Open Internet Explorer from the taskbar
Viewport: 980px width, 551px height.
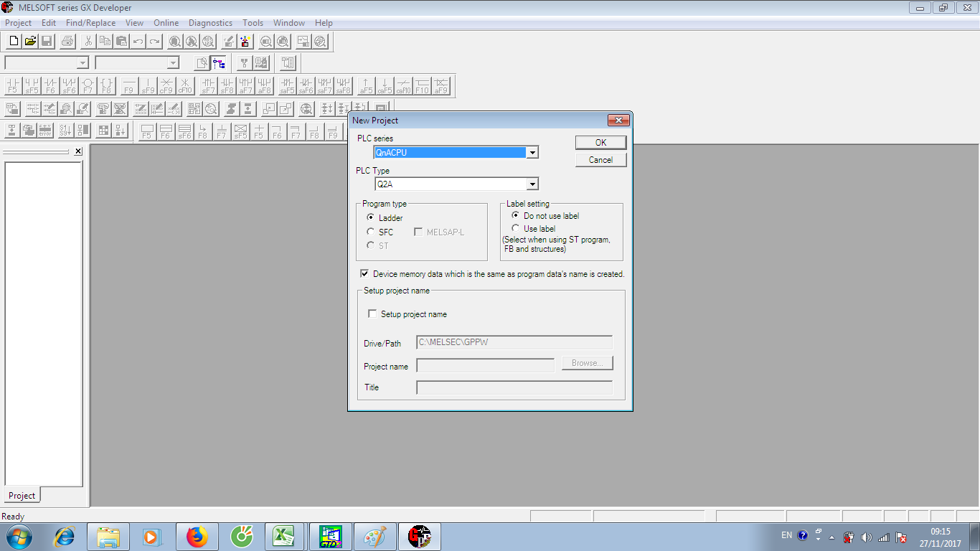pos(64,537)
